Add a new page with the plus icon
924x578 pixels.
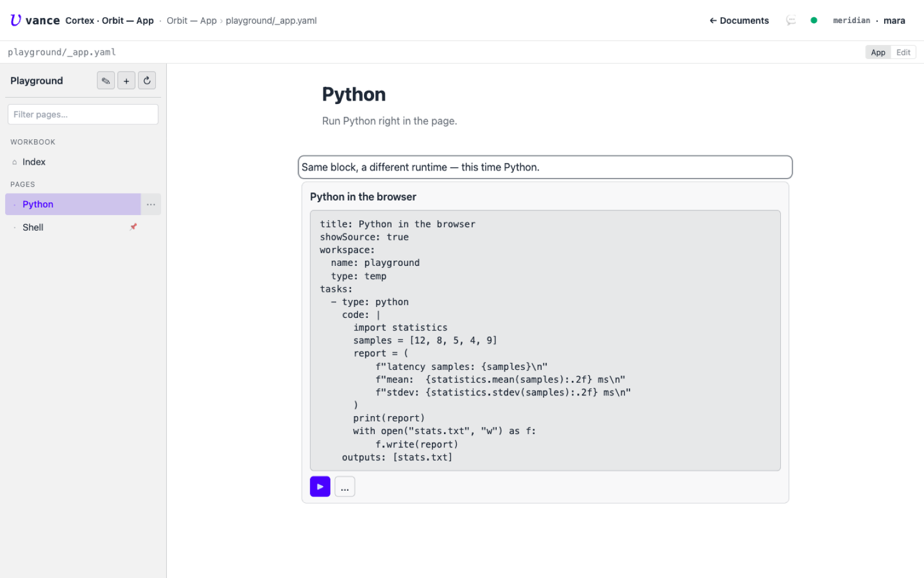(x=126, y=81)
